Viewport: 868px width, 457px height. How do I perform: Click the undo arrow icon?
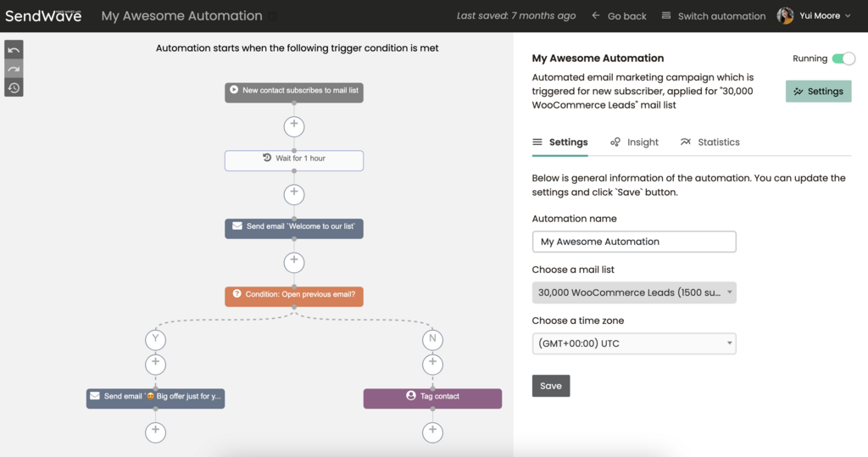tap(14, 50)
